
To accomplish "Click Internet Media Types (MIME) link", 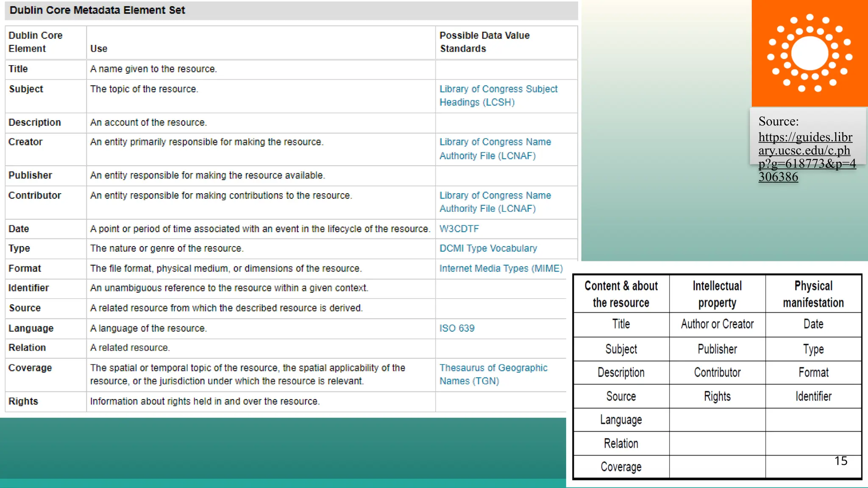I will pos(501,269).
